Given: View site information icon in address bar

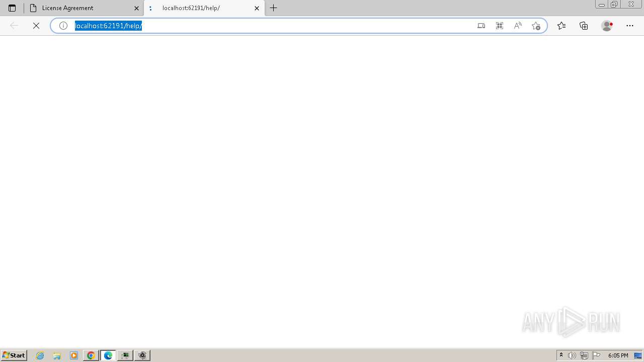Looking at the screenshot, I should point(63,26).
